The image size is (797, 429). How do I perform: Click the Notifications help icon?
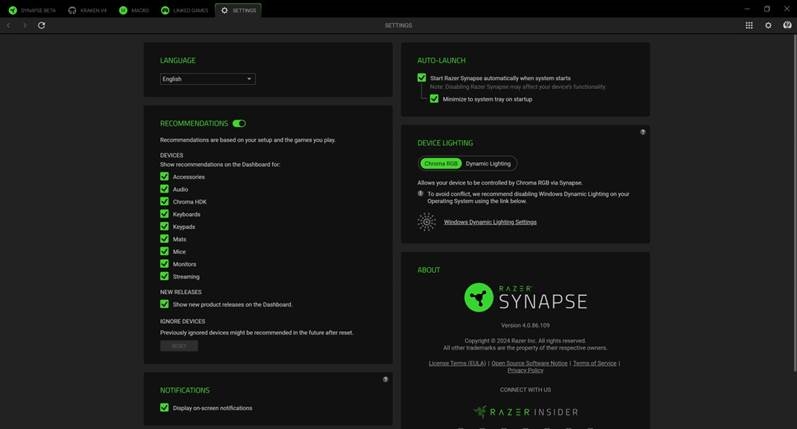click(385, 379)
